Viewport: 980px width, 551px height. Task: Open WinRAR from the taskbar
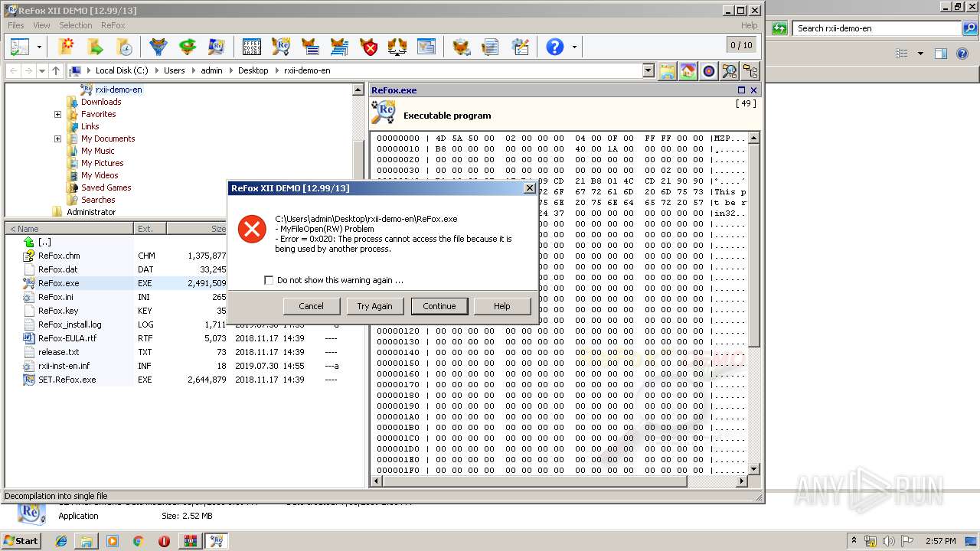pos(190,541)
